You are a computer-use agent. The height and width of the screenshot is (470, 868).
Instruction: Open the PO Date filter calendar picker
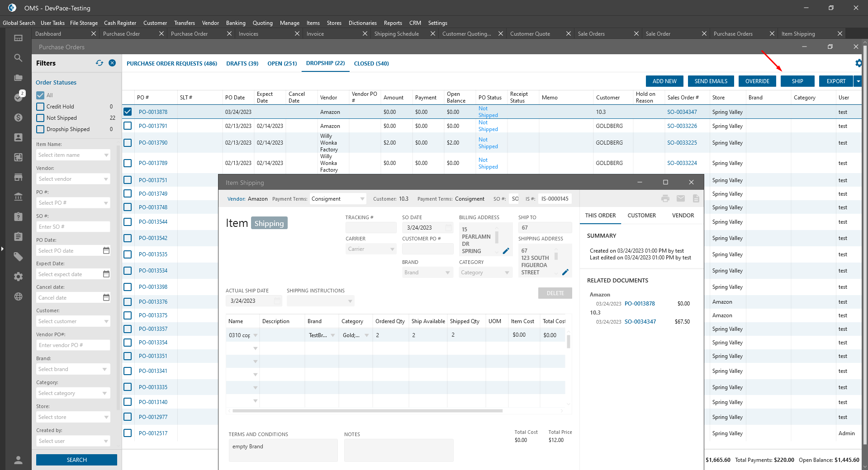coord(106,250)
